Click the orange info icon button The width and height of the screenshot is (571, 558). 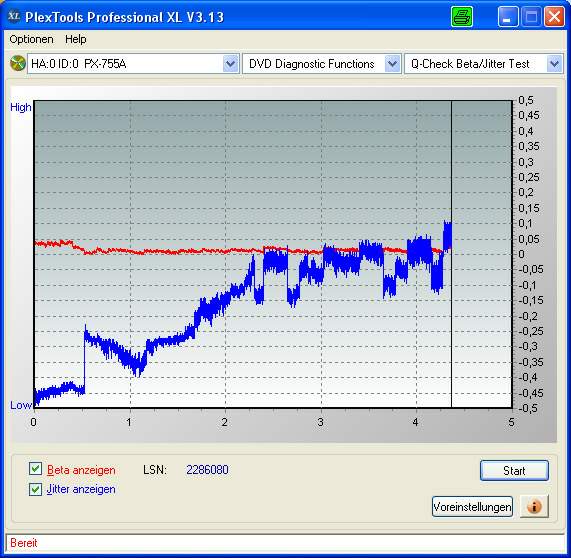[x=534, y=506]
